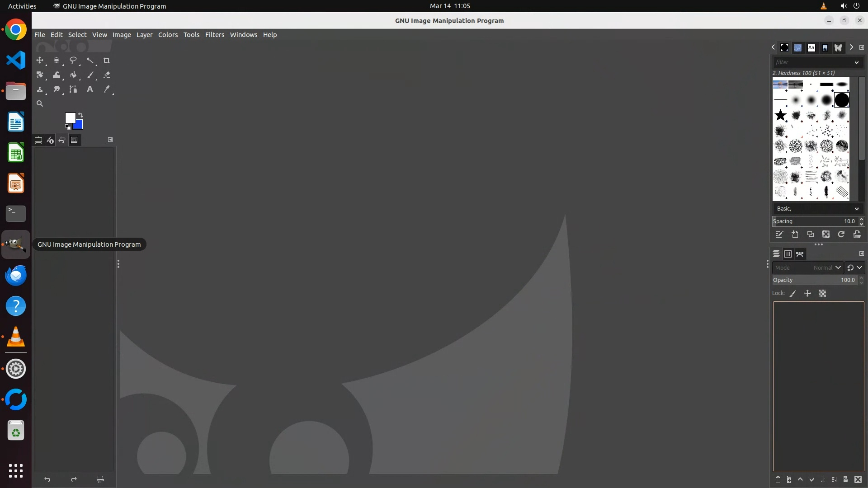
Task: Open the layer Mode Normal dropdown
Action: (807, 267)
